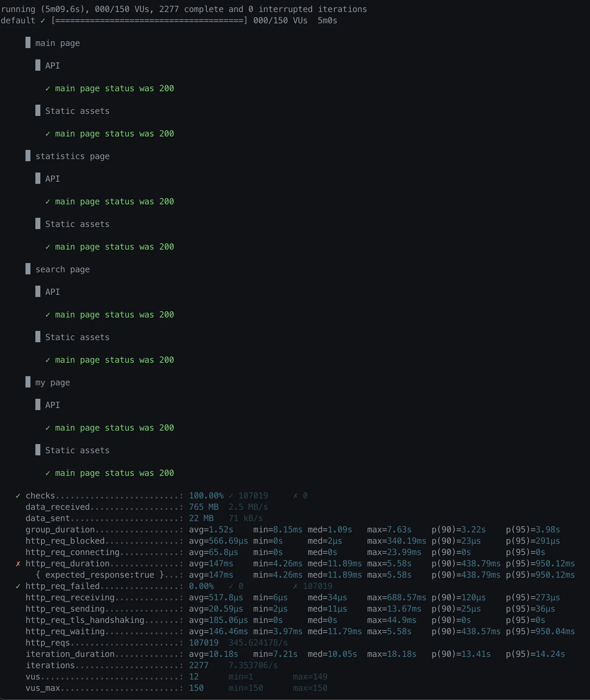The image size is (590, 700).
Task: Click the iteration_duration metric name
Action: click(70, 654)
